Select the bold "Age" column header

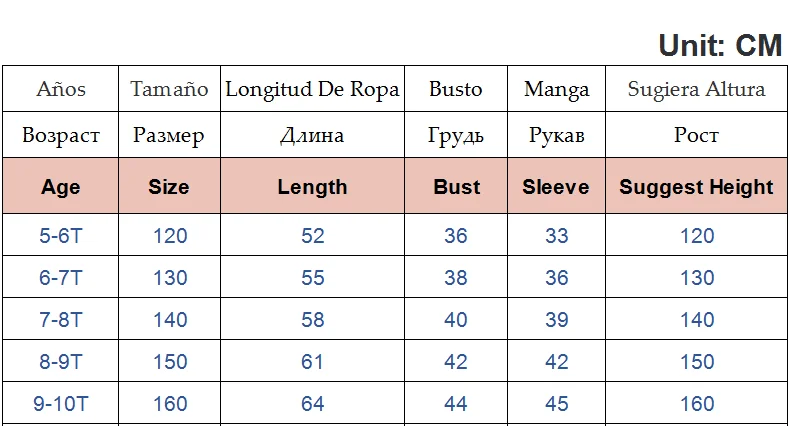[61, 187]
